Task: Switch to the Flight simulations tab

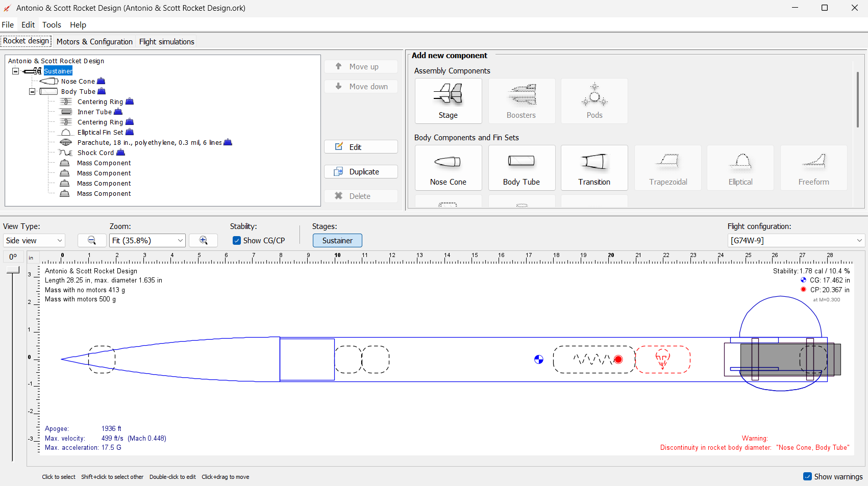Action: [166, 42]
